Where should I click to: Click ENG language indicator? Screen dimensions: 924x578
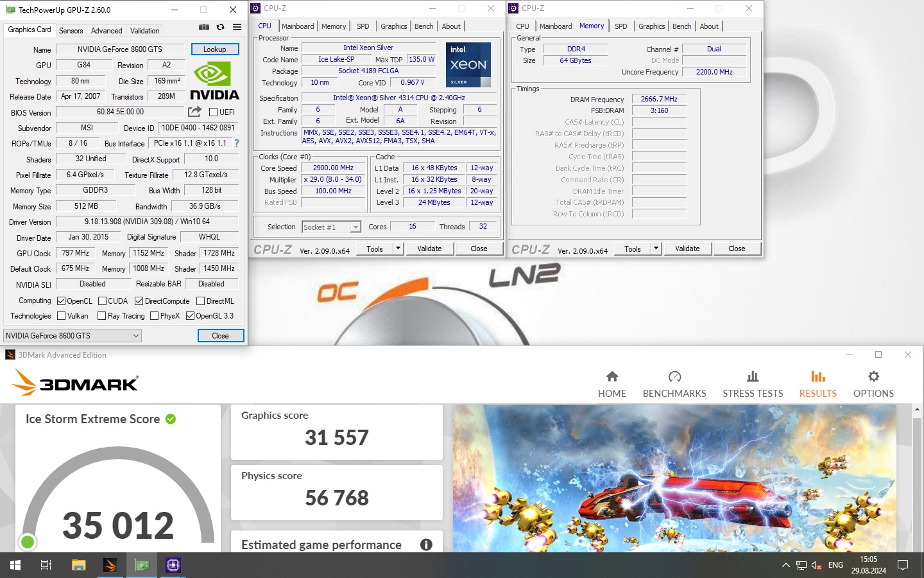coord(835,565)
